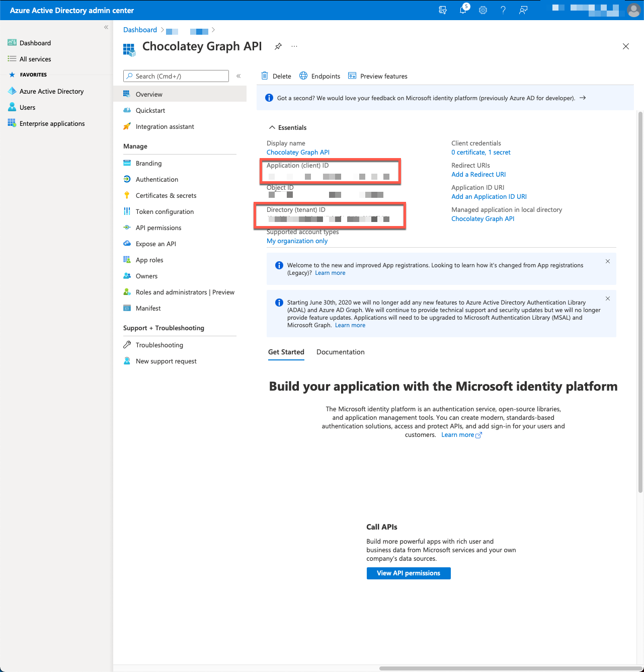644x672 pixels.
Task: Click the Integration assistant rocket icon
Action: pos(127,126)
